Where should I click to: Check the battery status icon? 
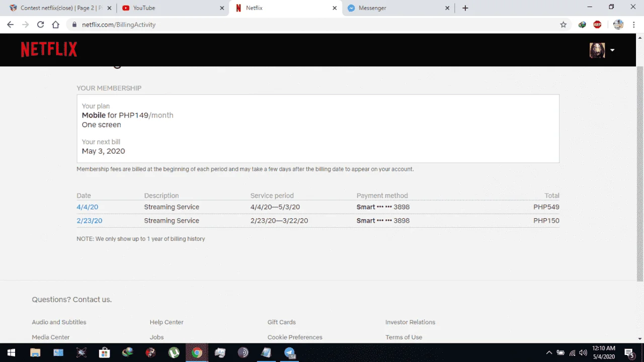[x=560, y=352]
